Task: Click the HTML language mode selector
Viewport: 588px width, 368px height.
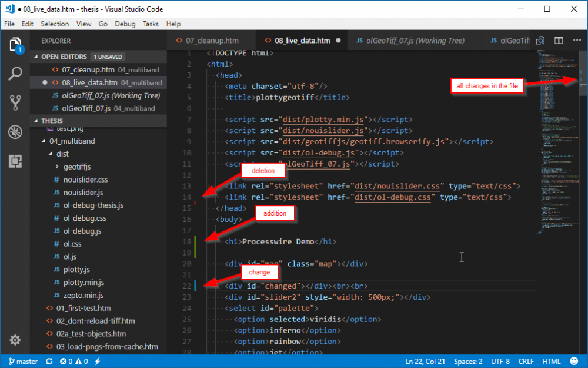Action: [552, 361]
